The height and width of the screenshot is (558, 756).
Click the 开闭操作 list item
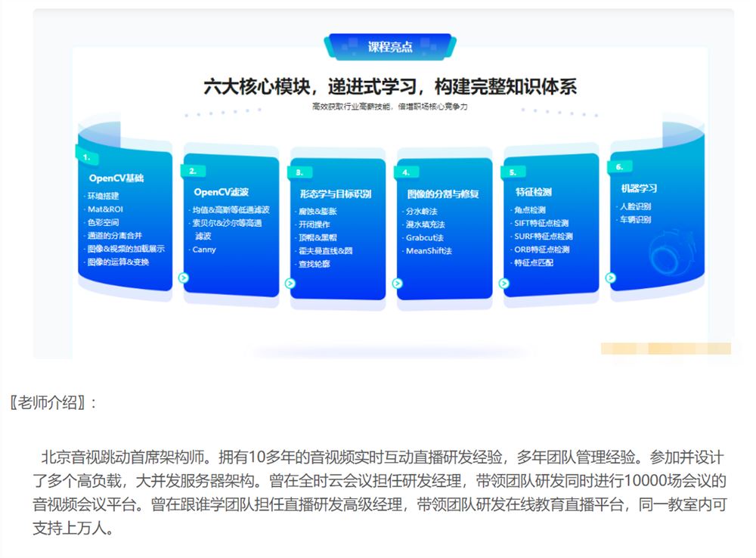314,225
